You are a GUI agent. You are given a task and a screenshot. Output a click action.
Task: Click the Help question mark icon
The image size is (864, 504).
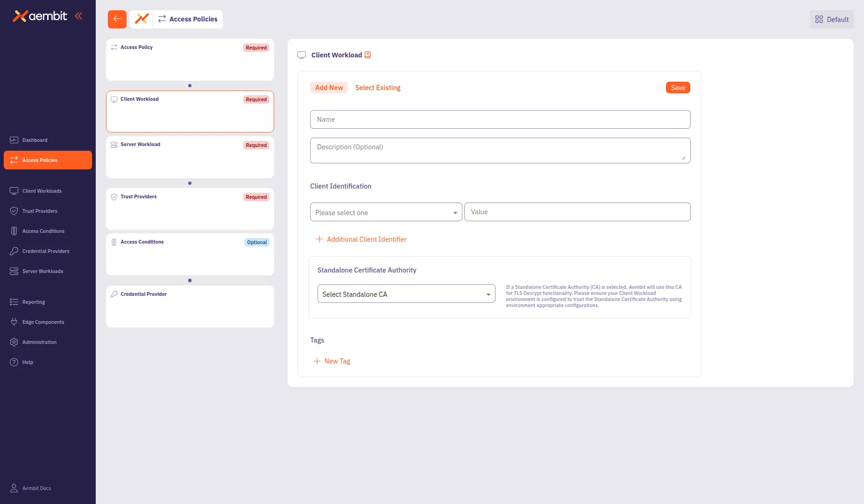point(14,362)
